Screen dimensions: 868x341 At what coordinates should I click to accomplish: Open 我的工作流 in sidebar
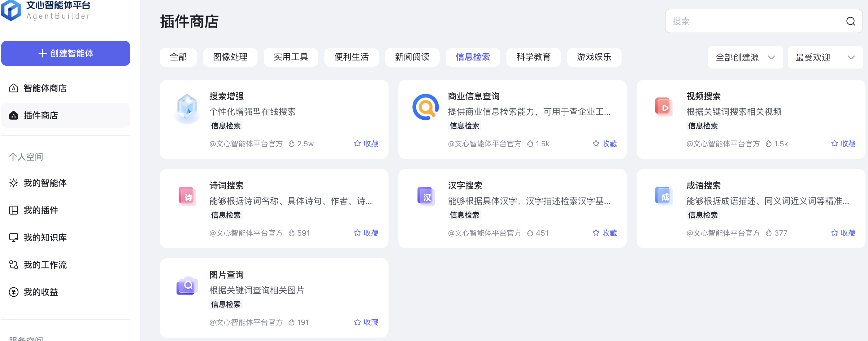45,265
